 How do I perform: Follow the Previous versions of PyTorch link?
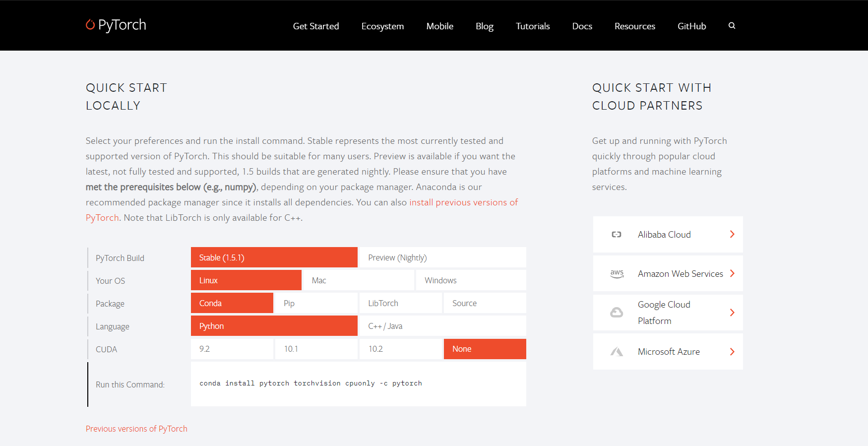pos(136,429)
